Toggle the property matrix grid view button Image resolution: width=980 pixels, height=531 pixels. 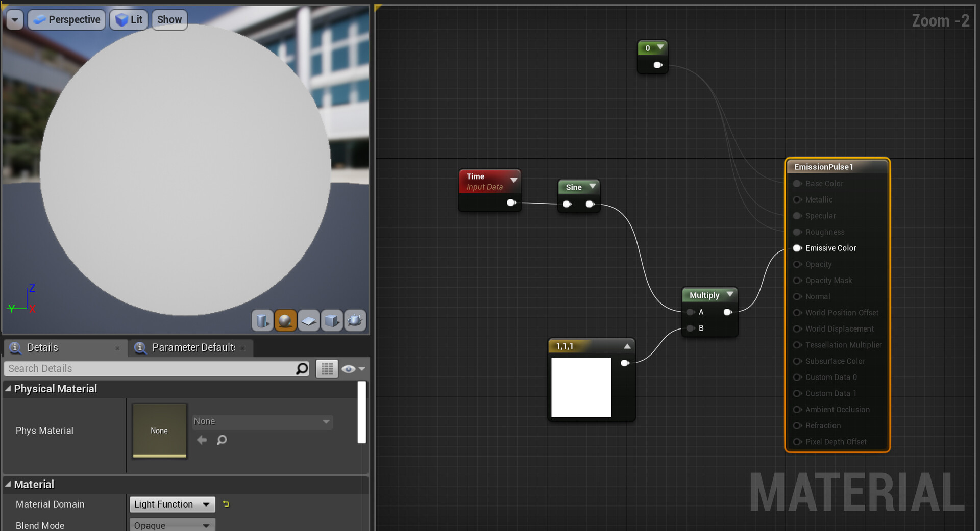click(327, 368)
